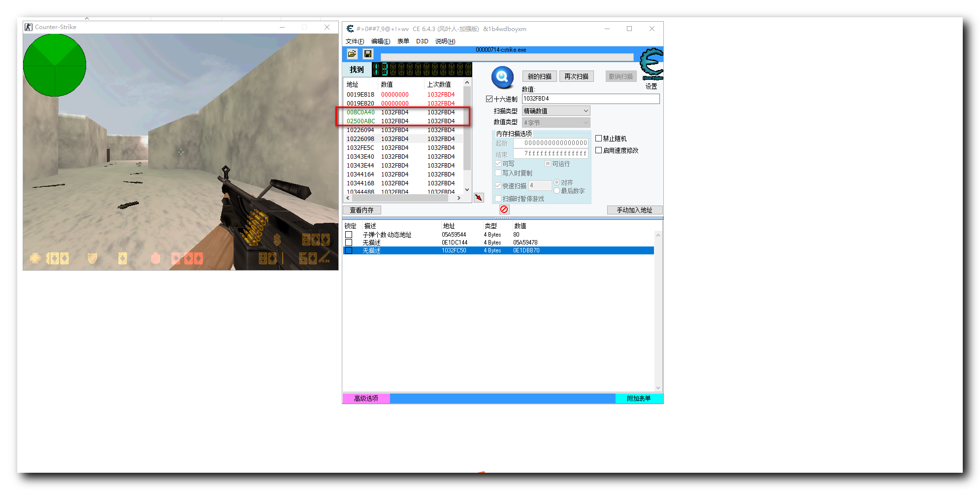The width and height of the screenshot is (980, 490).
Task: Click the 起始 start address field
Action: tap(551, 143)
